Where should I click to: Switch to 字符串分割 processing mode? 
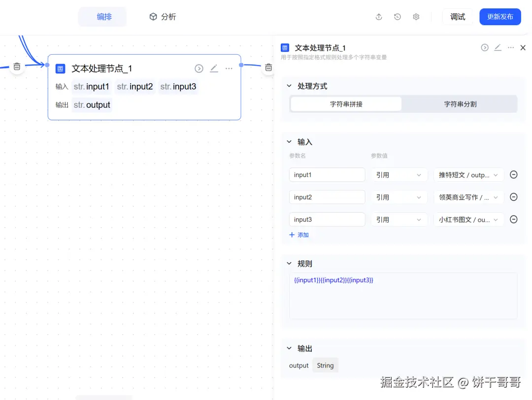click(x=460, y=104)
